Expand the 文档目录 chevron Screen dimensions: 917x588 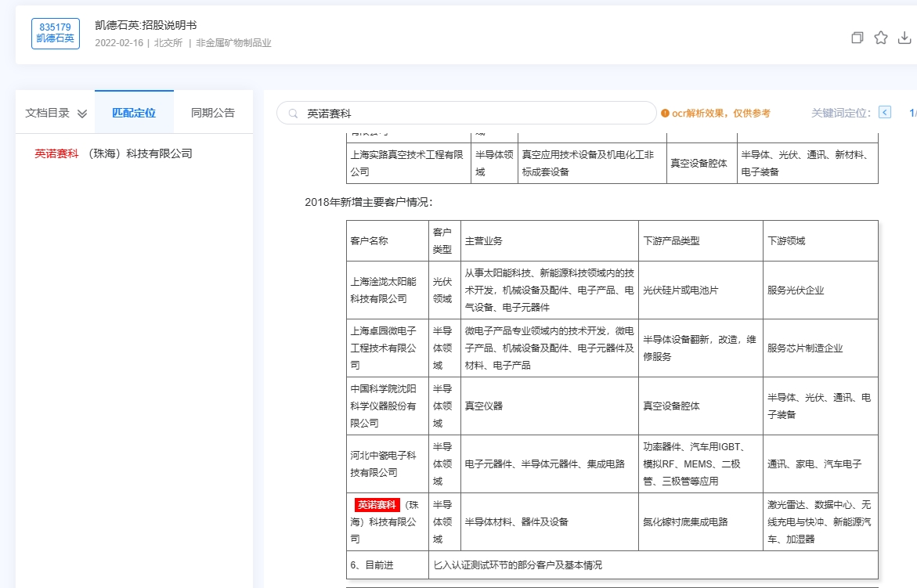point(82,114)
